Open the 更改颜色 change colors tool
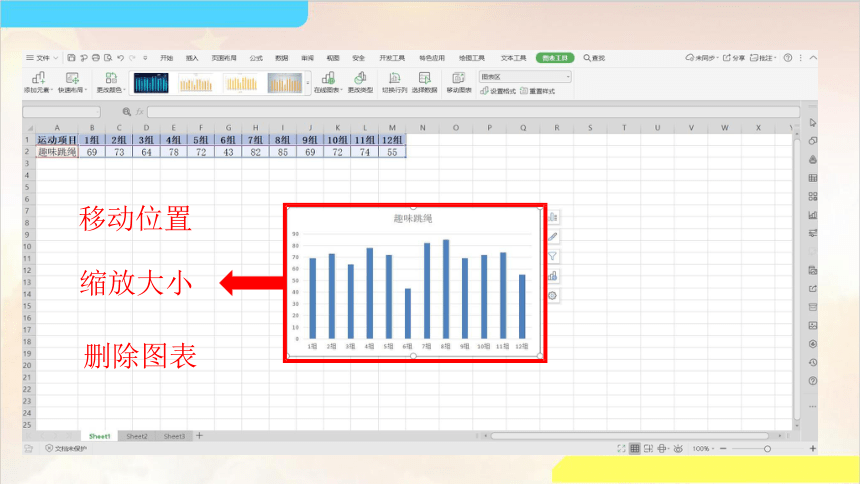This screenshot has height=484, width=860. pyautogui.click(x=111, y=82)
